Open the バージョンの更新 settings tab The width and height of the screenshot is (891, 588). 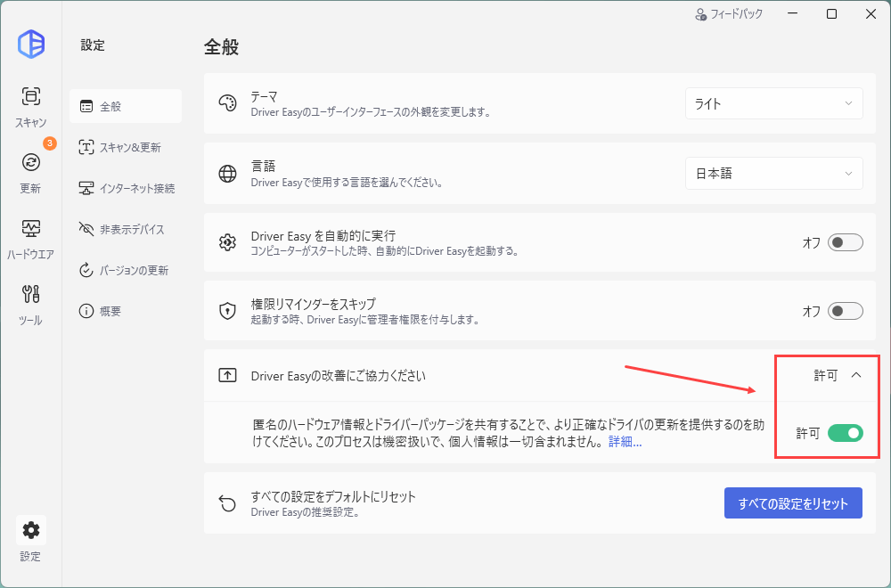tap(126, 270)
